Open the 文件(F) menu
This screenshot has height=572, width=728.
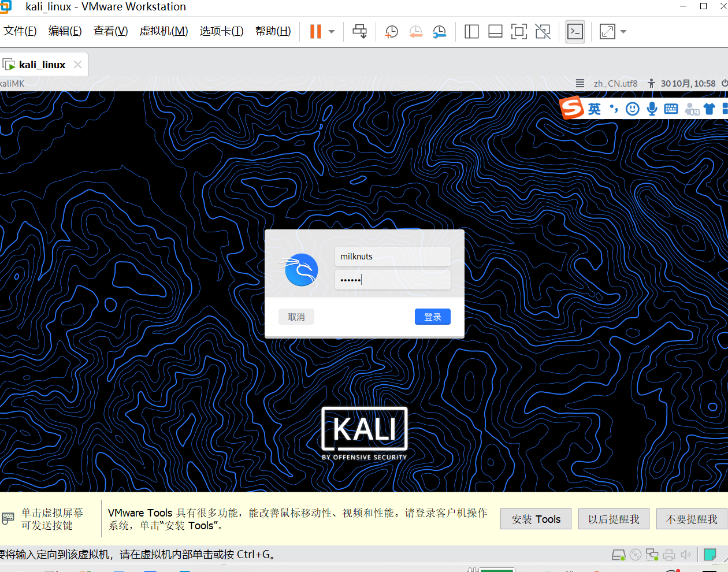pyautogui.click(x=20, y=31)
